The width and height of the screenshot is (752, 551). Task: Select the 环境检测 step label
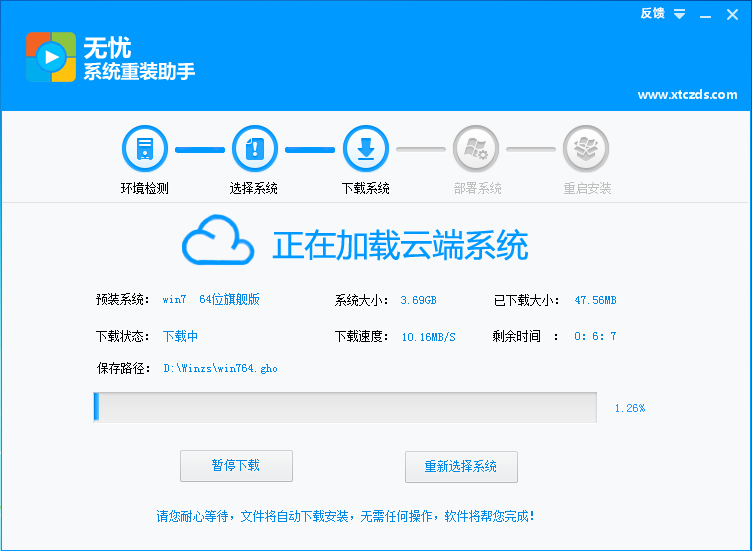pos(145,188)
